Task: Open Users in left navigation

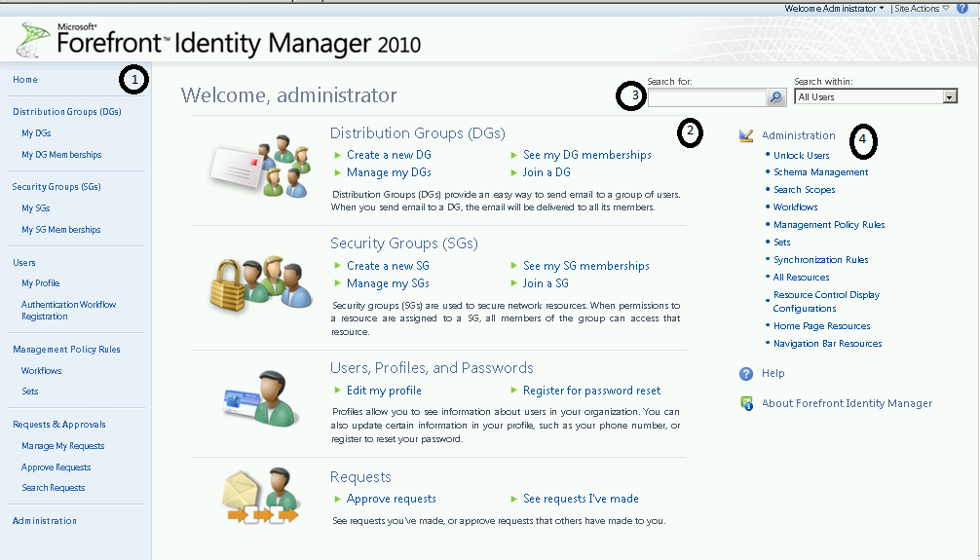Action: point(23,263)
